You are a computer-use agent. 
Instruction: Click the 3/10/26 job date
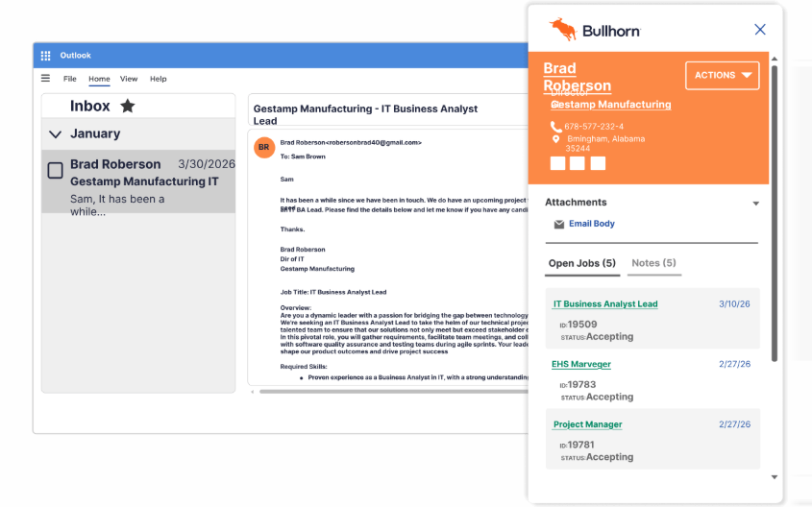pos(734,304)
